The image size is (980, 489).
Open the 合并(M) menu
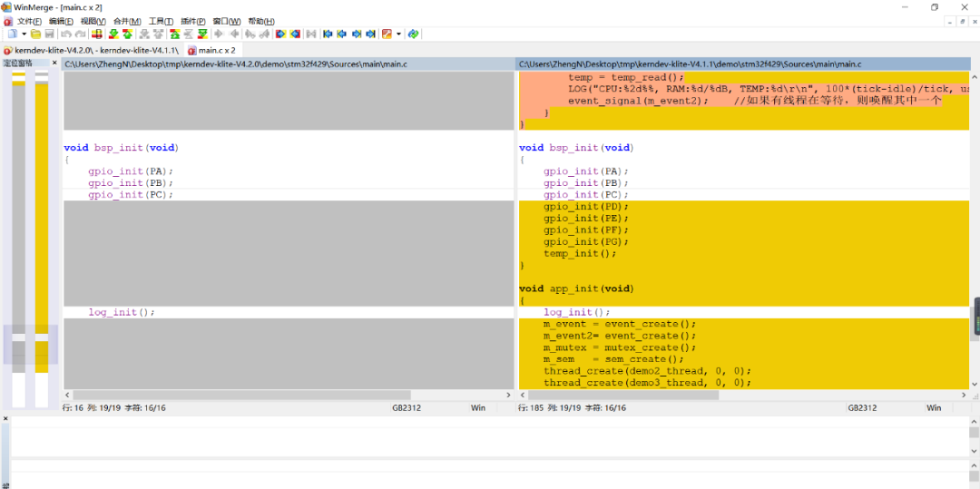[127, 21]
